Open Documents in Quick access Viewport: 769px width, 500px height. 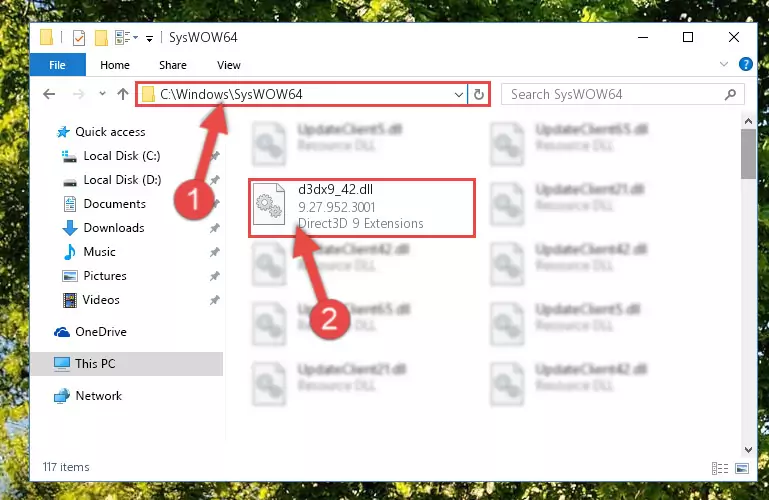[x=115, y=204]
